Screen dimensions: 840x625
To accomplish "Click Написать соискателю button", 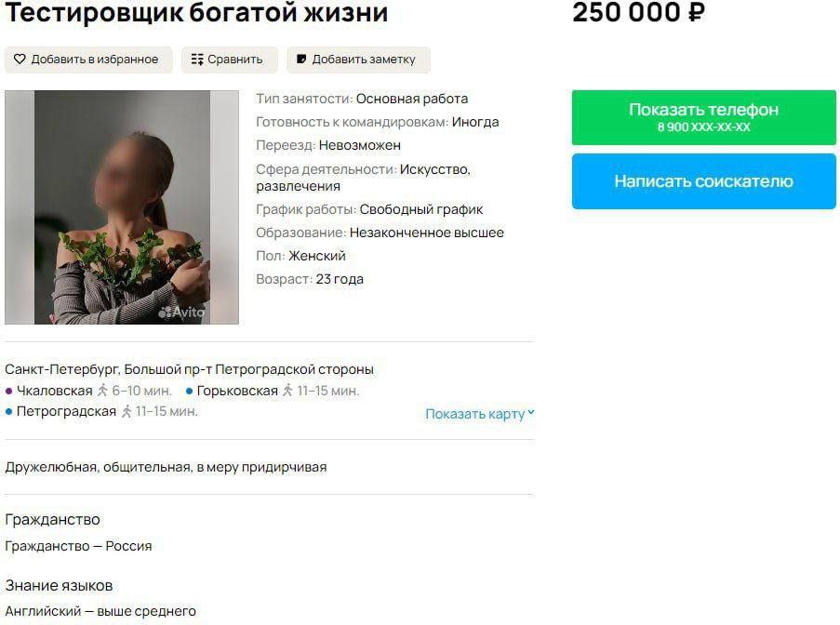I will (703, 181).
